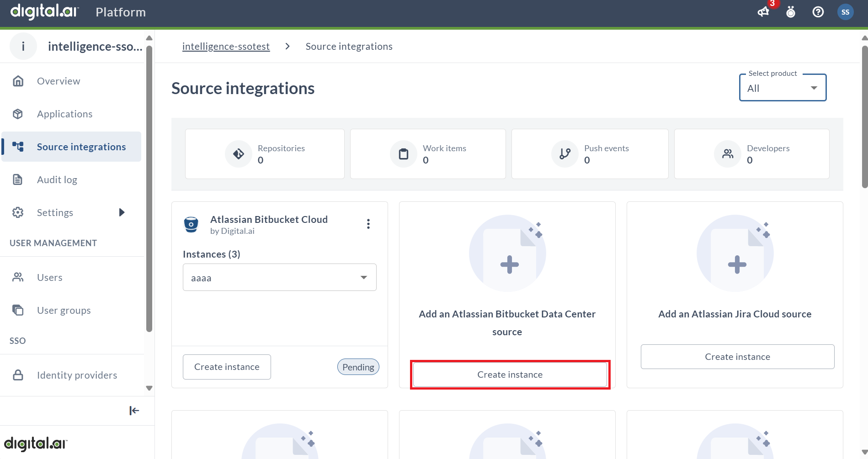Click Create instance for Bitbucket Data Center
The image size is (868, 459).
tap(510, 375)
